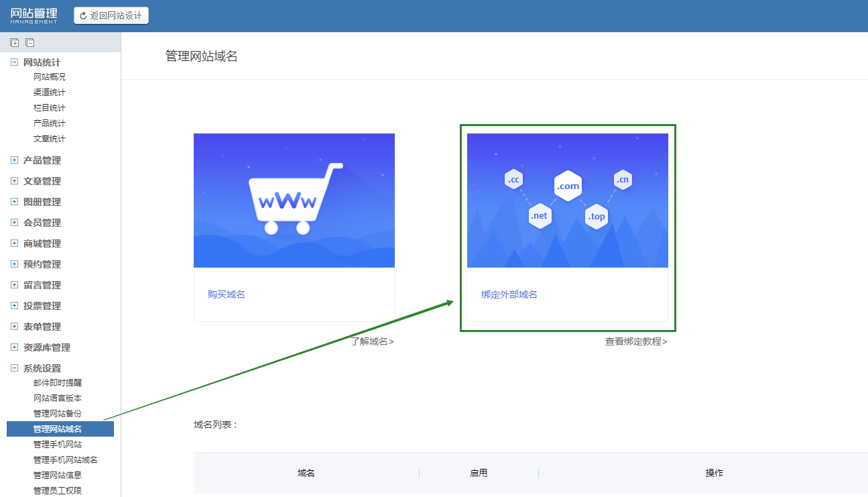
Task: Open the 绑定外部域名 link
Action: coord(509,294)
